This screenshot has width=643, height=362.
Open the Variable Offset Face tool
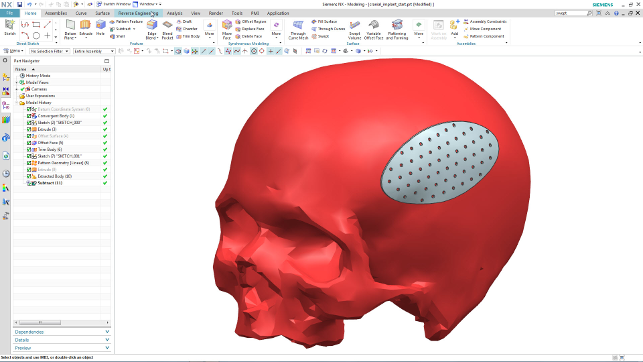pyautogui.click(x=374, y=30)
